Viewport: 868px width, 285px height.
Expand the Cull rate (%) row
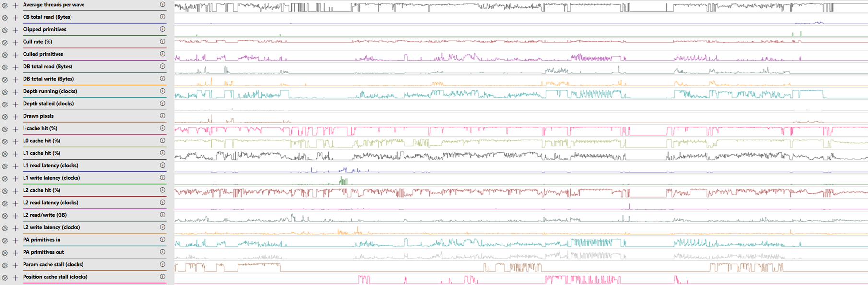15,42
